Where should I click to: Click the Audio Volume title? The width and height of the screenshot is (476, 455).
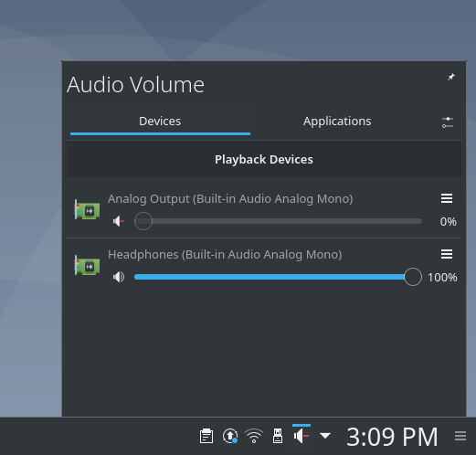pos(135,85)
